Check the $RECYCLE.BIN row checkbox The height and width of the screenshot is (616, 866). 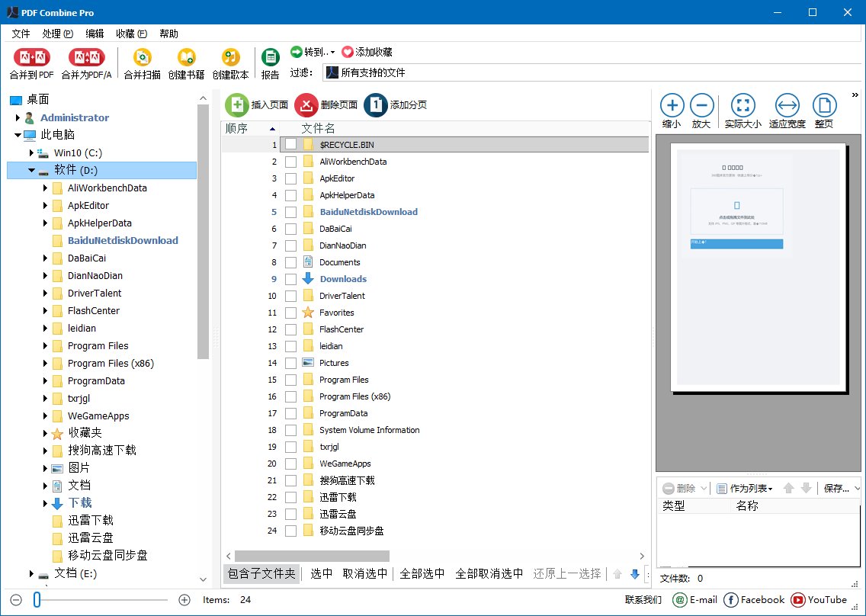pyautogui.click(x=290, y=144)
